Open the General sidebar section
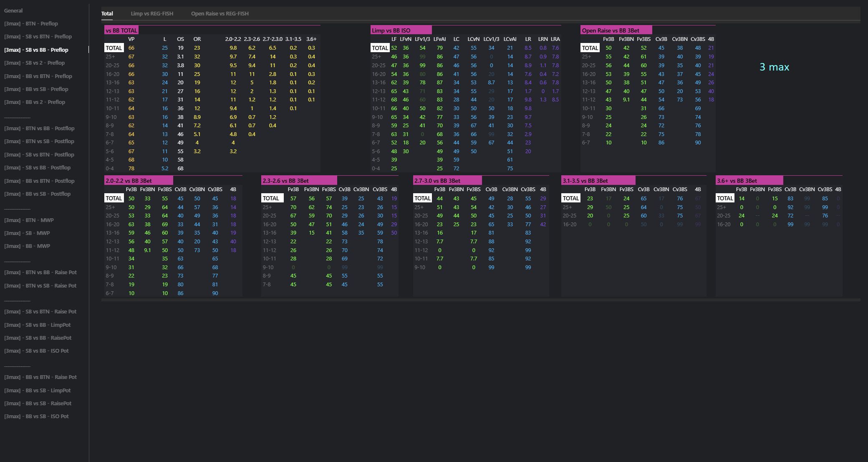The width and height of the screenshot is (868, 462). tap(13, 10)
